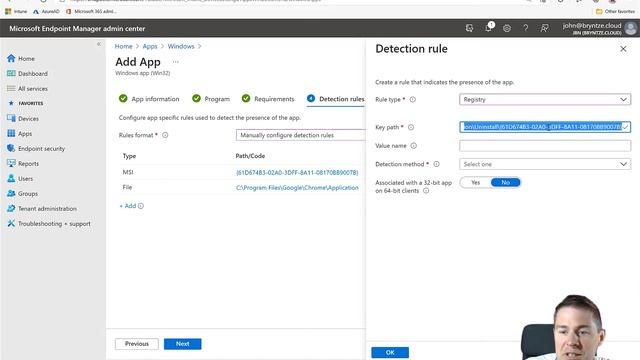This screenshot has width=640, height=360.
Task: Open Microsoft 365 admin bookmark
Action: [91, 11]
